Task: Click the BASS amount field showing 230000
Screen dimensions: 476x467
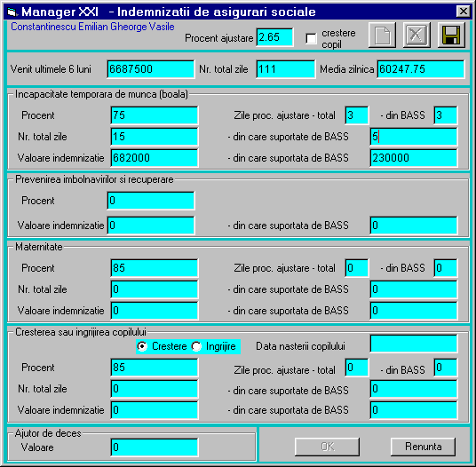Action: point(414,158)
